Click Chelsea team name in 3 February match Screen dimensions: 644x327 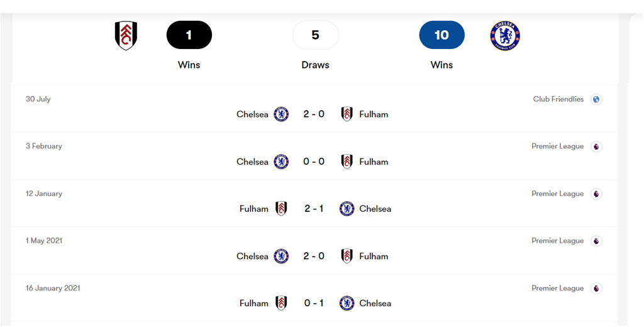252,162
